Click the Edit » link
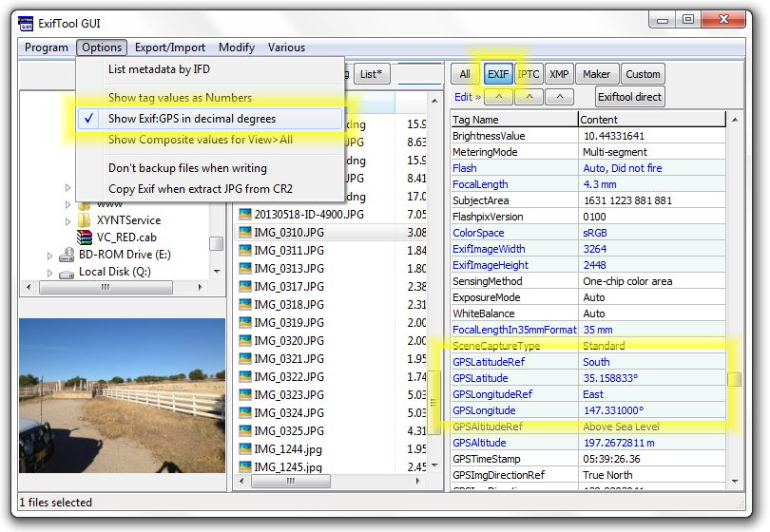The image size is (770, 532). pyautogui.click(x=467, y=97)
